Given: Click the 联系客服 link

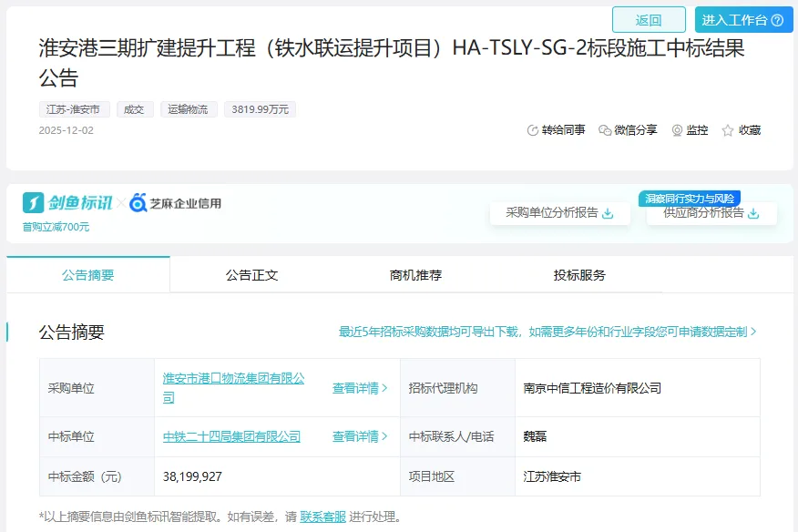Looking at the screenshot, I should (x=322, y=517).
